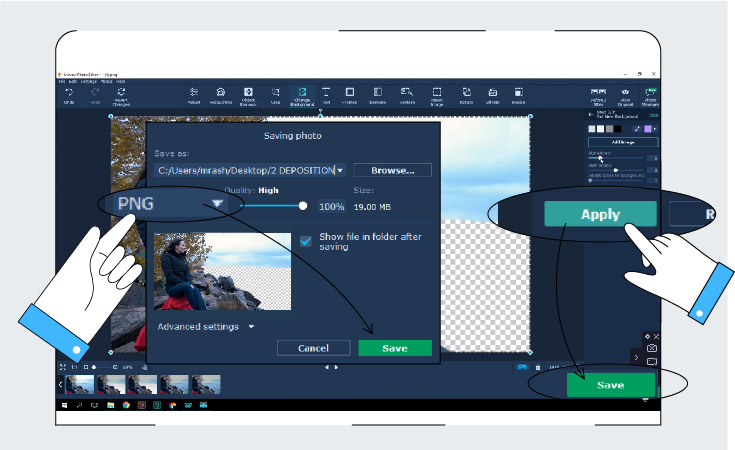Click the Close link in background panel

coord(653,115)
